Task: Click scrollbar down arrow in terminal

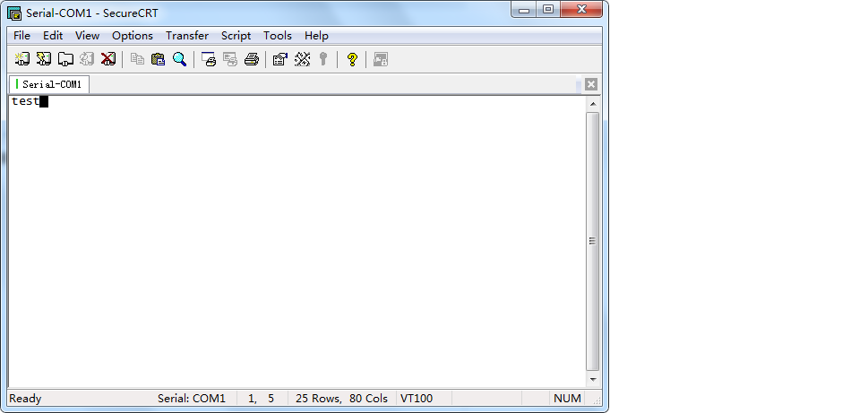Action: tap(593, 379)
